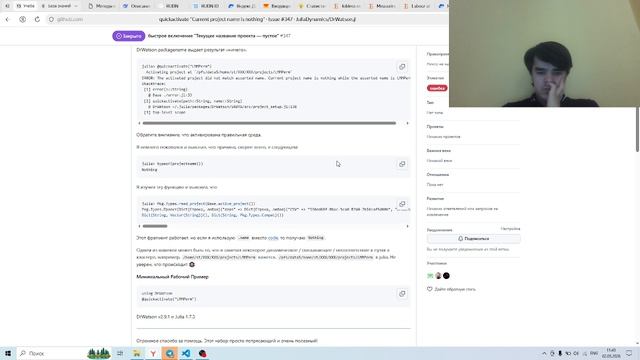Switch to the 'Учеба' browser tab
Screen dimensions: 640x360
25,6
